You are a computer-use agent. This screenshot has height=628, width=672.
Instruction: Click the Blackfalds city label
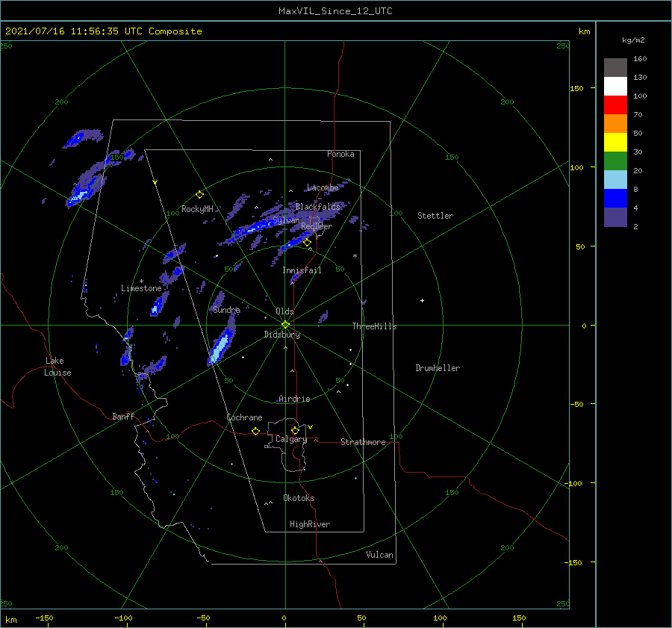(x=317, y=207)
